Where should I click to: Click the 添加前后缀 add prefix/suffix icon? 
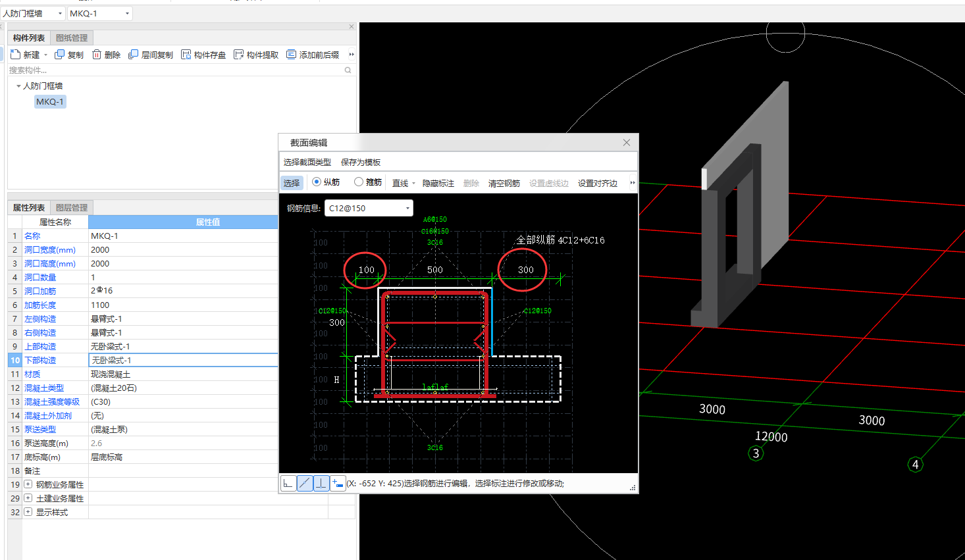coord(291,55)
